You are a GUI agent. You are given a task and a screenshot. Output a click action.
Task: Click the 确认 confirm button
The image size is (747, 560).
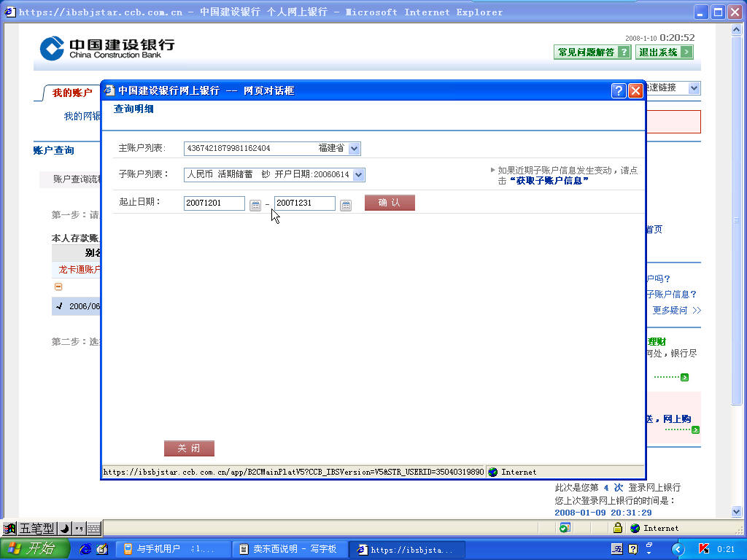coord(390,203)
